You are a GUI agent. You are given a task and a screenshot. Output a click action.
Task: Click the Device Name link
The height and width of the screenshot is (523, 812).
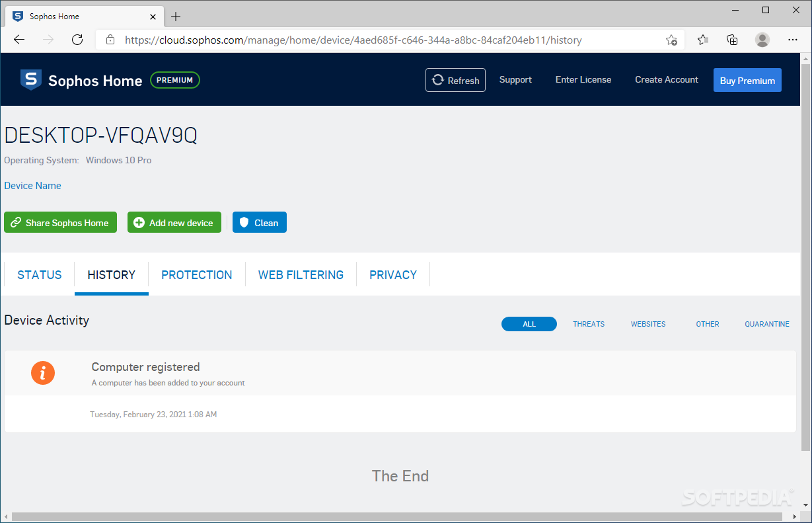coord(32,186)
